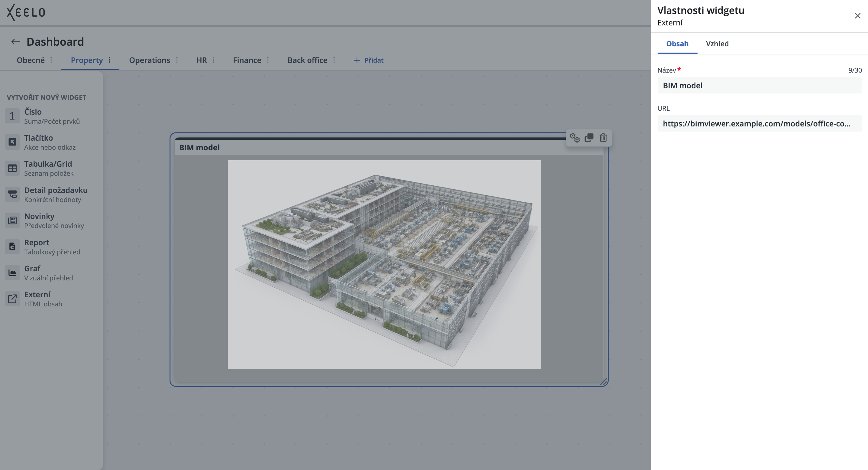
Task: Click the Novinky widget label
Action: (x=39, y=216)
